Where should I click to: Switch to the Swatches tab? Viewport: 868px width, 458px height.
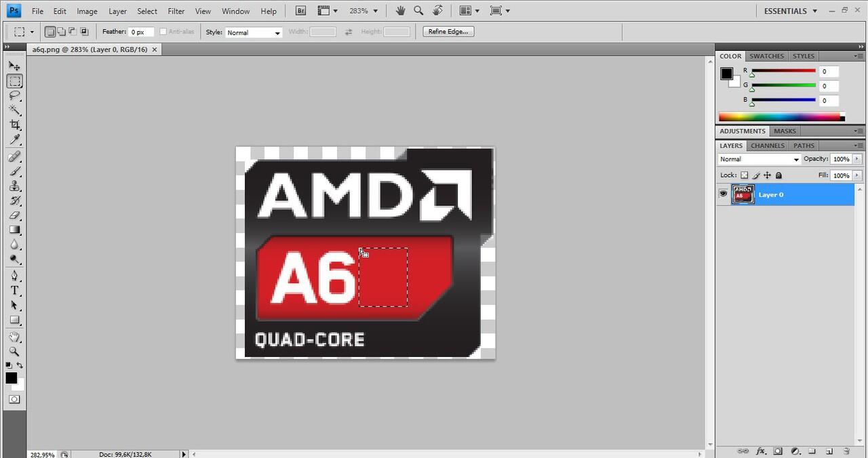[x=767, y=56]
